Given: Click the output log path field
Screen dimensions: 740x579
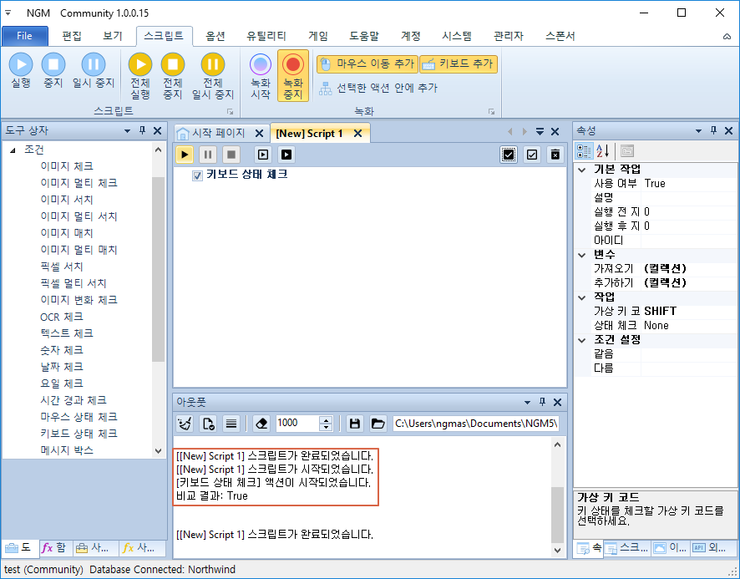Looking at the screenshot, I should 477,423.
